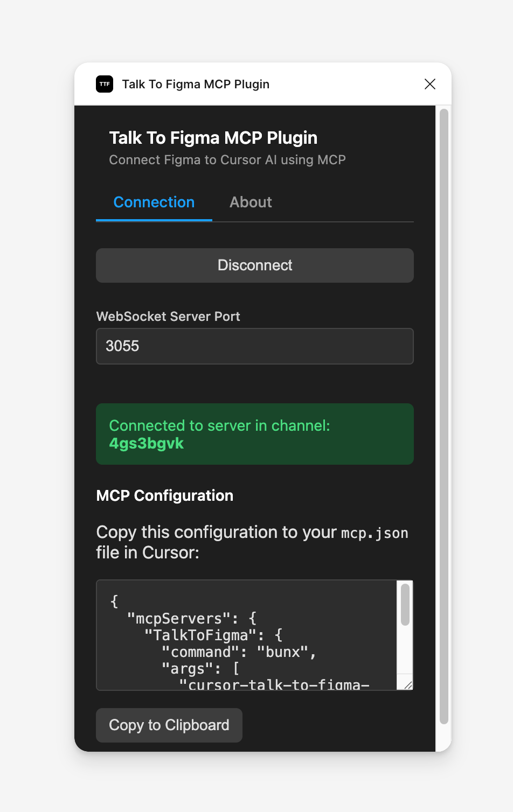Click the TTF plugin logo icon
The height and width of the screenshot is (812, 513).
[x=105, y=84]
